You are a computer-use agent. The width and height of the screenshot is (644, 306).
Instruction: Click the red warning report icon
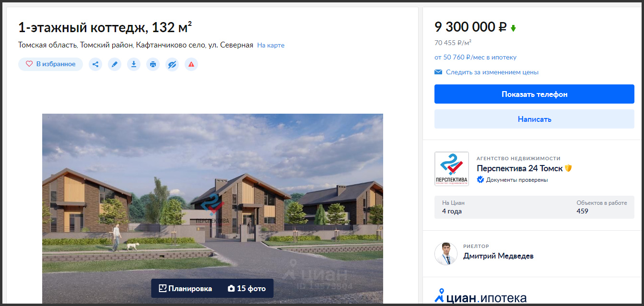[x=191, y=64]
